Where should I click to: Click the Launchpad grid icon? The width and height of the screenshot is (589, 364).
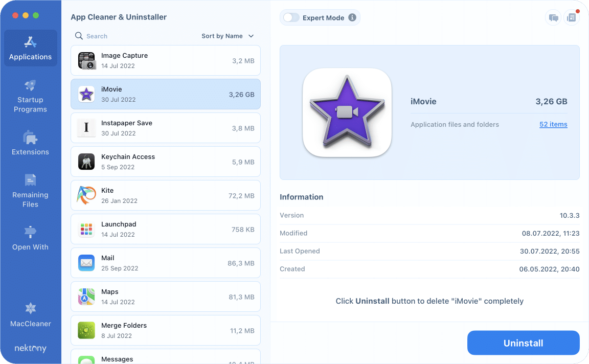(x=86, y=229)
